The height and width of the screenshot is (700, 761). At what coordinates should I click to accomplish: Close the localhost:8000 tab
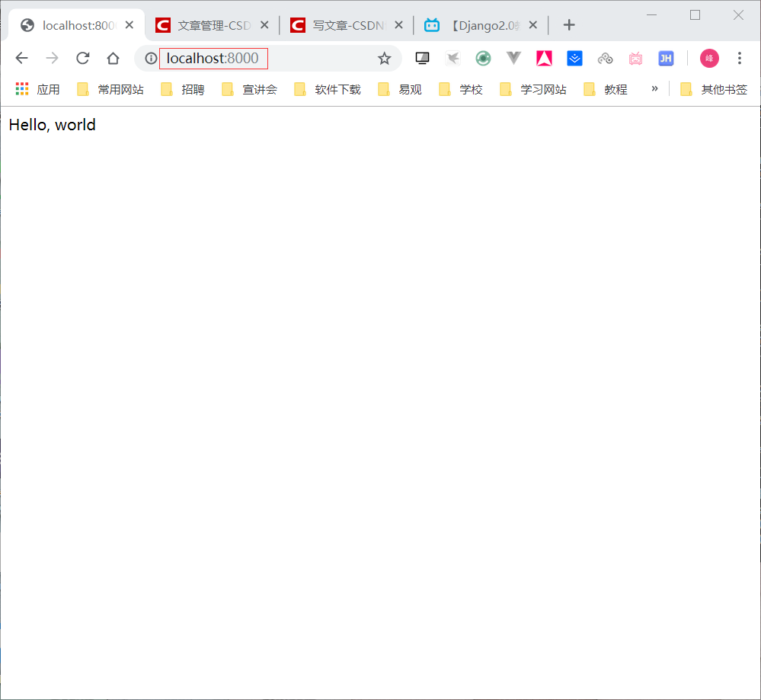129,25
